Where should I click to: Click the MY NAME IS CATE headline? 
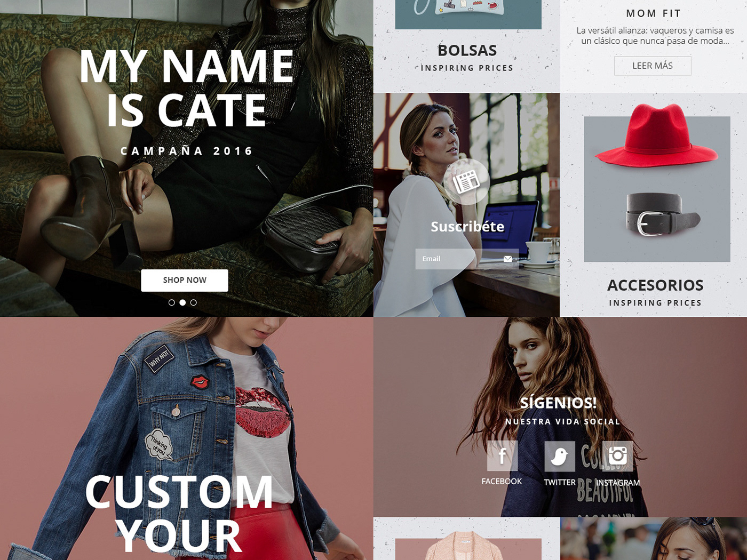[186, 88]
